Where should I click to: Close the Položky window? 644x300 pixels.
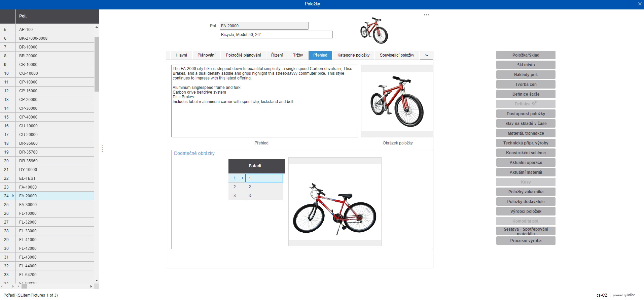coord(640,4)
